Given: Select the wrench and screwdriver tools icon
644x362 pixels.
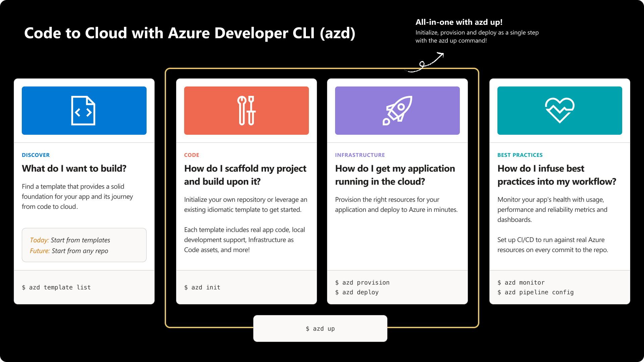Looking at the screenshot, I should (x=247, y=110).
